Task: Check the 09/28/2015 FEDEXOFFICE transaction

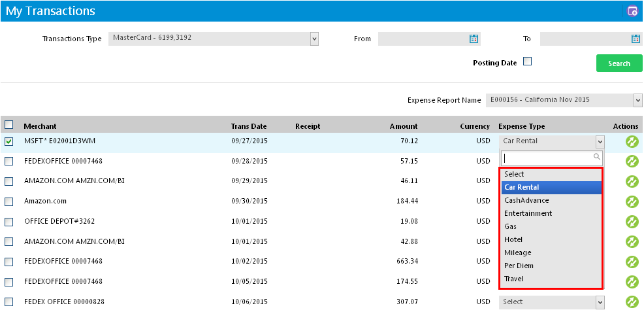Action: pyautogui.click(x=8, y=161)
